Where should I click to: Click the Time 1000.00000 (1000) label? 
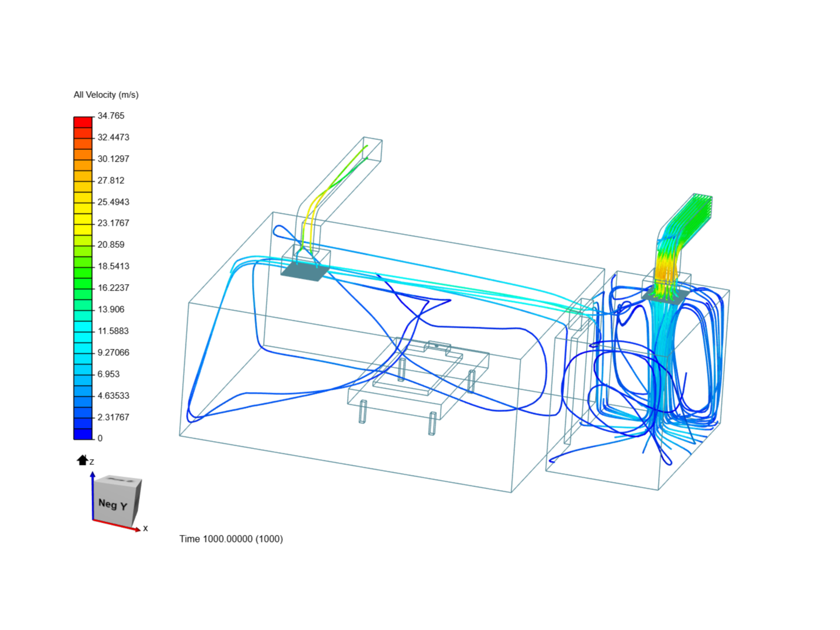tap(231, 539)
